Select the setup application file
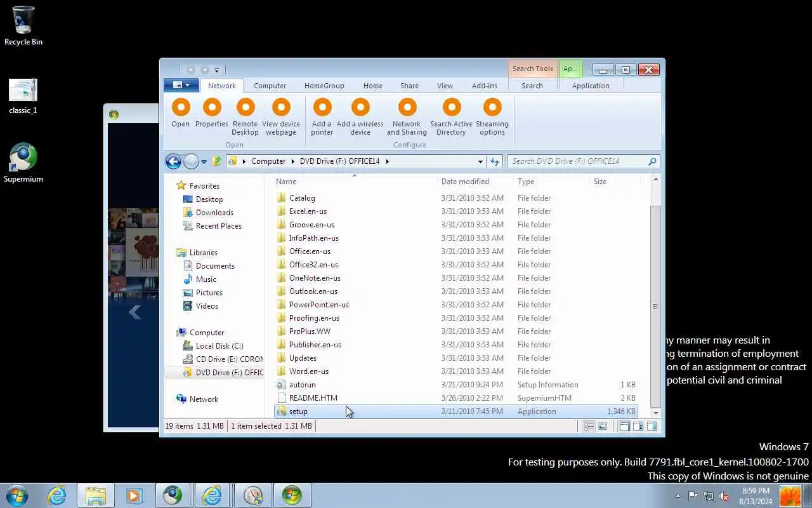The image size is (812, 508). click(x=455, y=411)
